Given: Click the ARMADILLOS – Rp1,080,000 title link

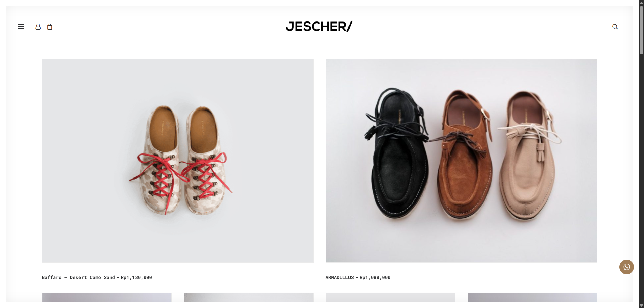Looking at the screenshot, I should pyautogui.click(x=358, y=277).
